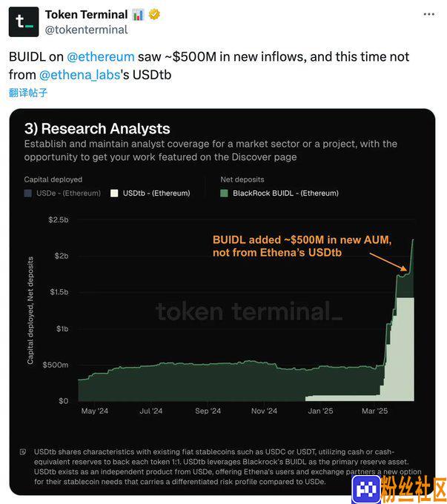Click the bar chart emoji beside name

click(x=138, y=15)
